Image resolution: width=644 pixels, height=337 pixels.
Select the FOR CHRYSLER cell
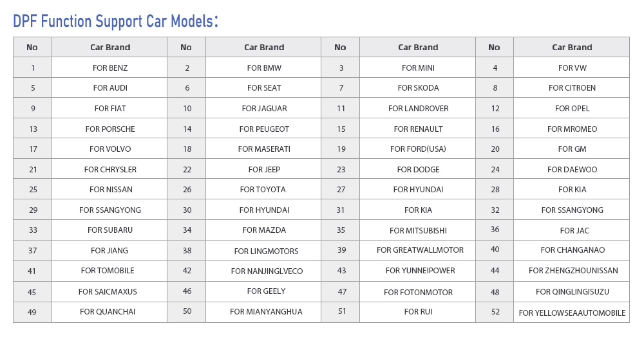click(110, 170)
